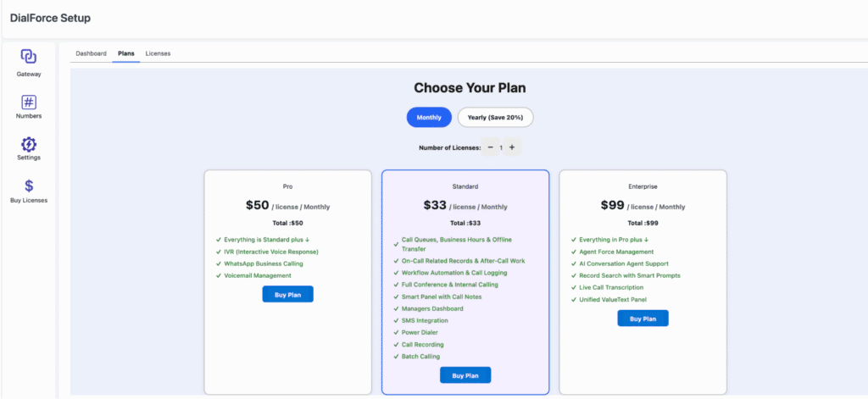Click the Numbers hash icon
Screen dimensions: 868x399
[x=29, y=103]
